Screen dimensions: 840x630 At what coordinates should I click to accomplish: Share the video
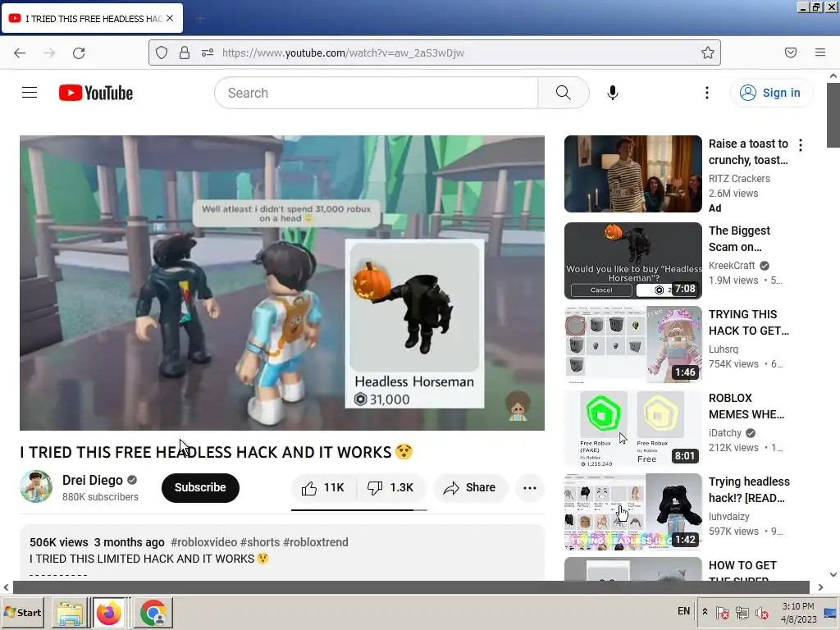(x=470, y=487)
